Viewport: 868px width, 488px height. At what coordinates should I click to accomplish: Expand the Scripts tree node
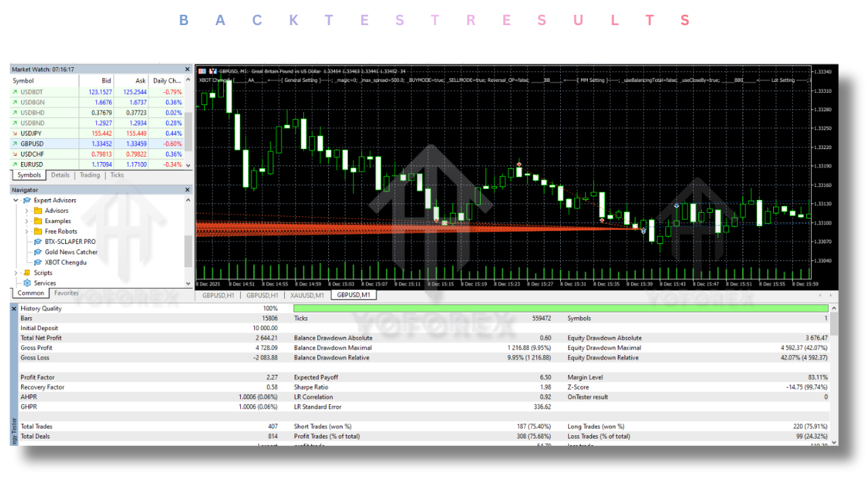pos(16,273)
